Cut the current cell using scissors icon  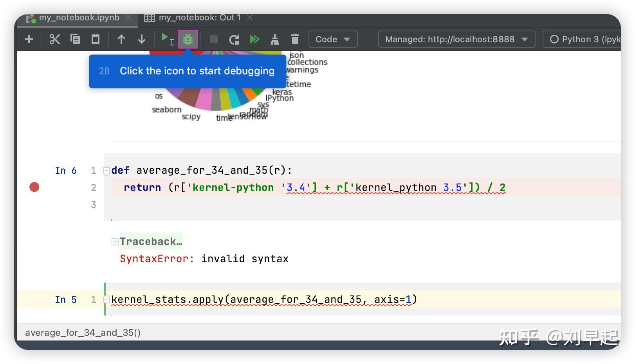54,39
